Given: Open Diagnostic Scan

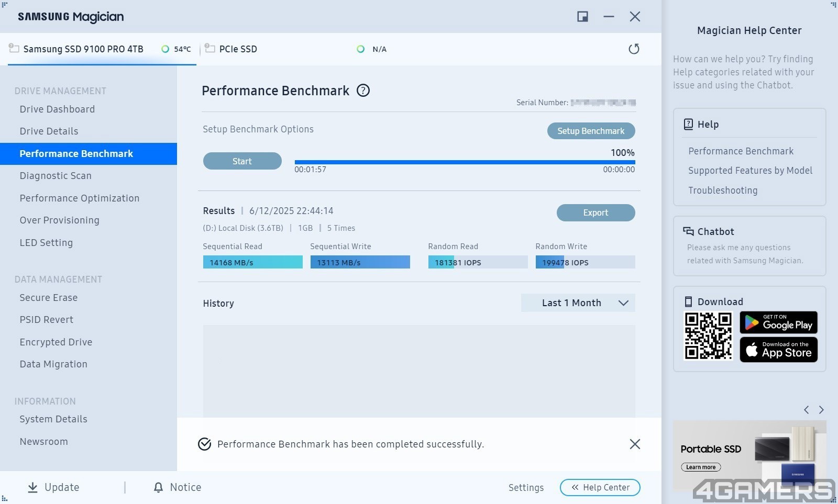Looking at the screenshot, I should [56, 176].
